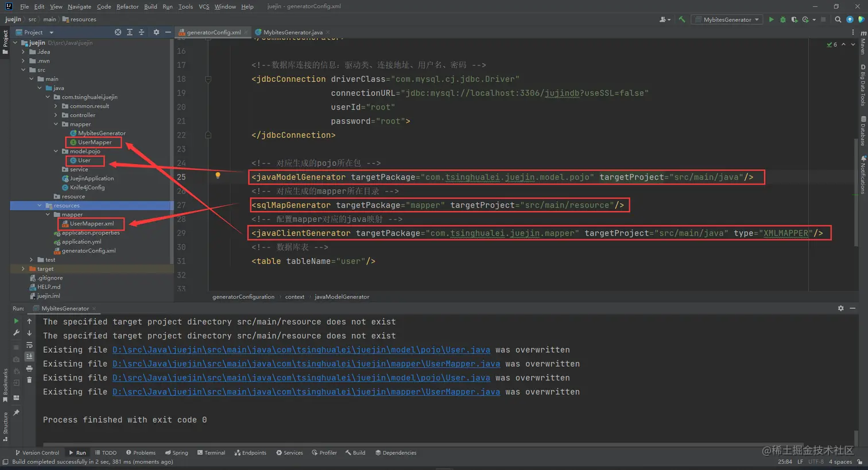This screenshot has width=868, height=470.
Task: Switch to the MybitesGenerator.java editor tab
Action: [292, 32]
